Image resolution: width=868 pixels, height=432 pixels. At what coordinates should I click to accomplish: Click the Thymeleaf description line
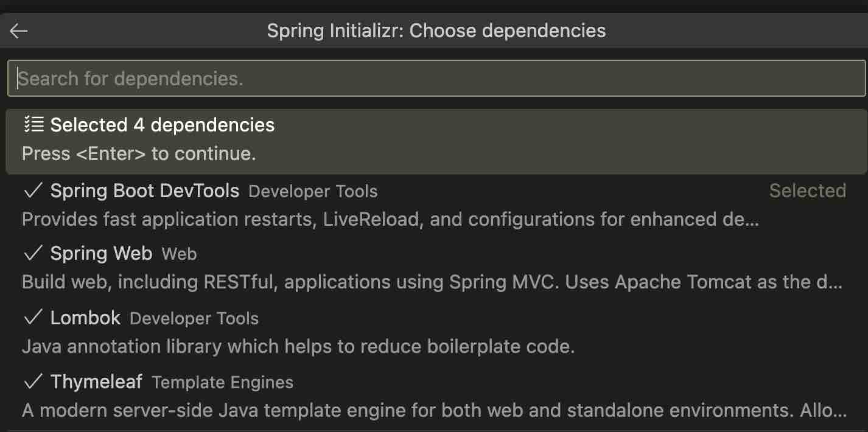(390, 410)
